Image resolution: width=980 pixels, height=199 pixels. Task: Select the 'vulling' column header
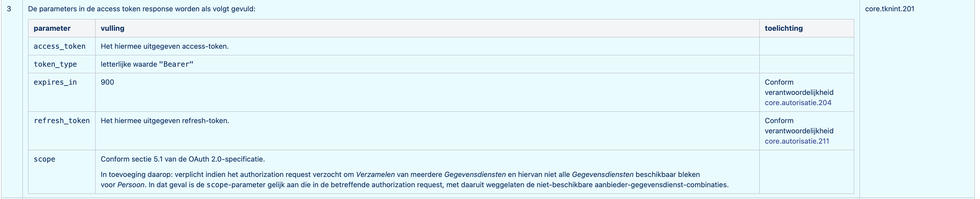click(x=112, y=28)
